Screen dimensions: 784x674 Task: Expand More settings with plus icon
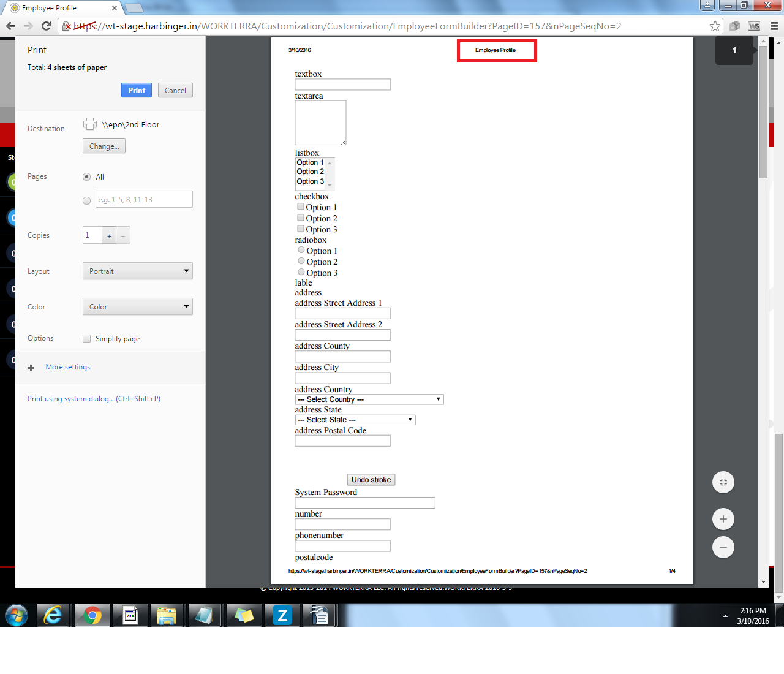(31, 368)
